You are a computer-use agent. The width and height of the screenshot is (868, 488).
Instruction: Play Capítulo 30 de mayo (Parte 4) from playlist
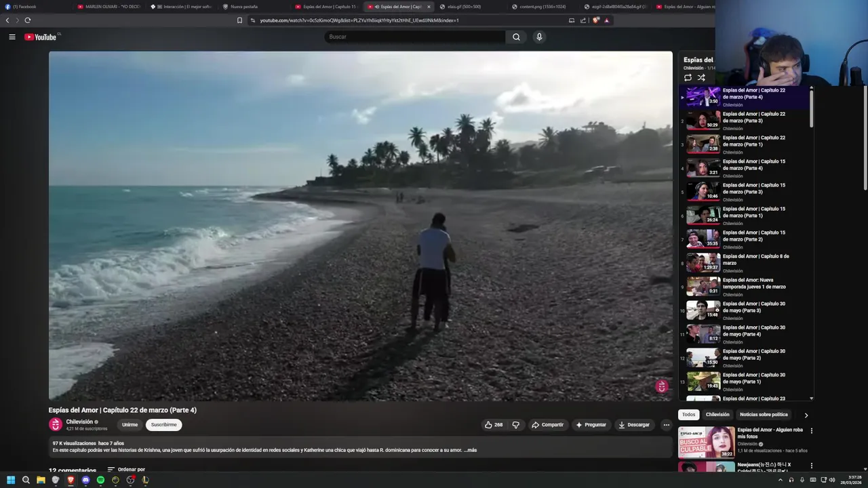746,334
